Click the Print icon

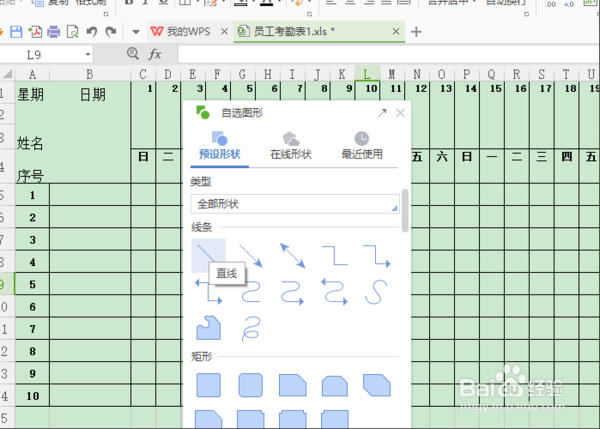click(54, 31)
